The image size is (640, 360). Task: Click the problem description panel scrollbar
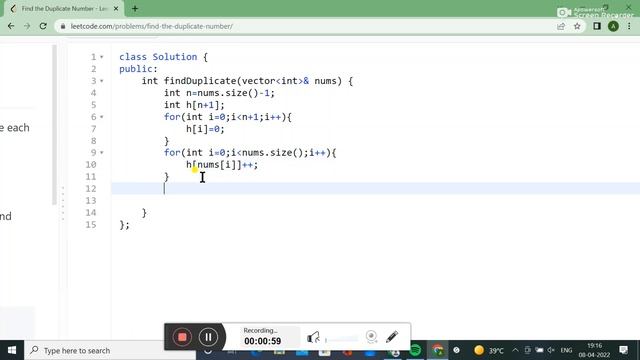click(54, 124)
